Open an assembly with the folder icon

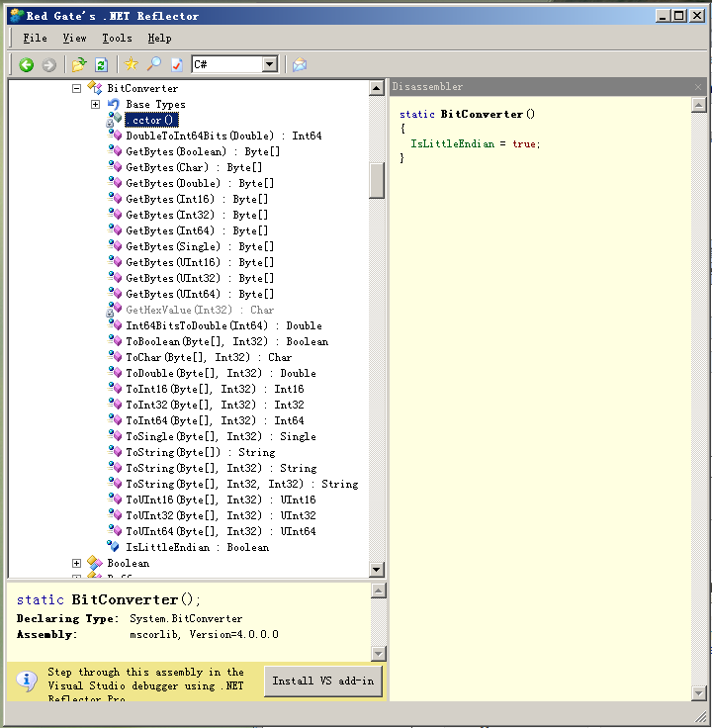[x=79, y=64]
